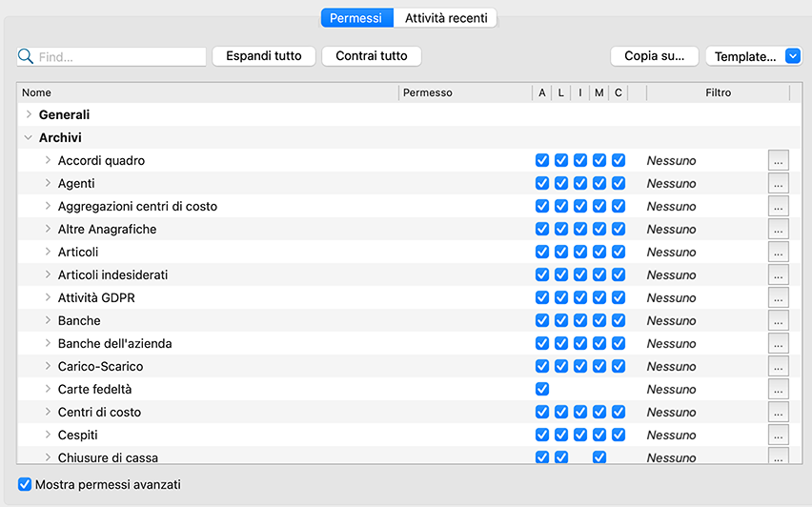Open filter ellipsis button for Centri di costo

[x=779, y=412]
